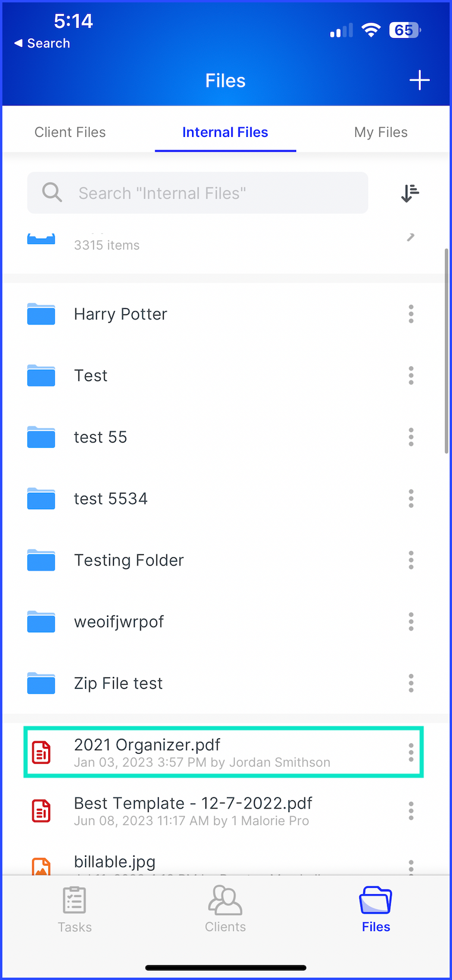Image resolution: width=452 pixels, height=980 pixels.
Task: Open options menu for 2021 Organizer.pdf
Action: coord(410,753)
